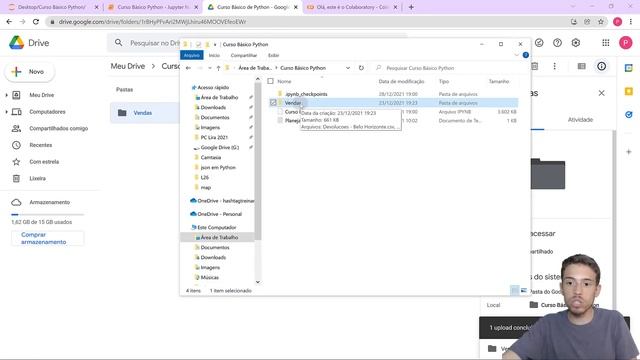Image resolution: width=640 pixels, height=360 pixels.
Task: Click the Novo button in Drive
Action: pyautogui.click(x=29, y=72)
